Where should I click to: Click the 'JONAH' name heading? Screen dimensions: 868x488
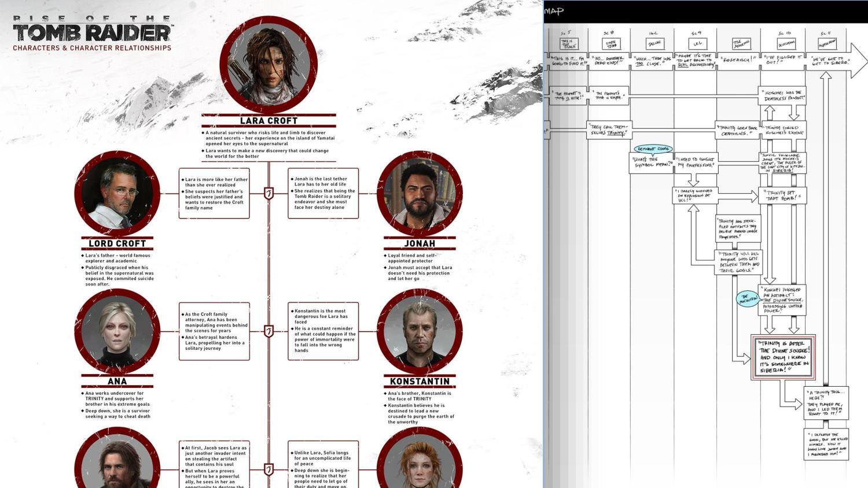click(x=420, y=243)
